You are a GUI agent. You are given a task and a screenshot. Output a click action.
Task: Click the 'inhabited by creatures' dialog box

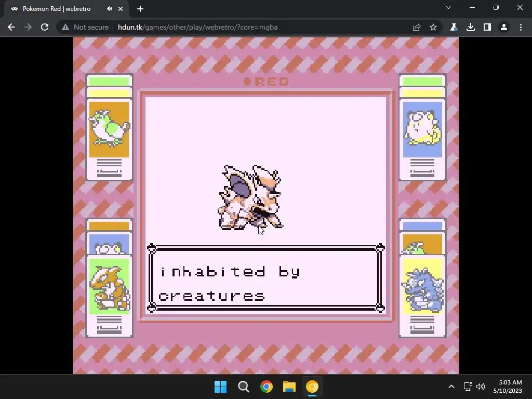click(266, 277)
